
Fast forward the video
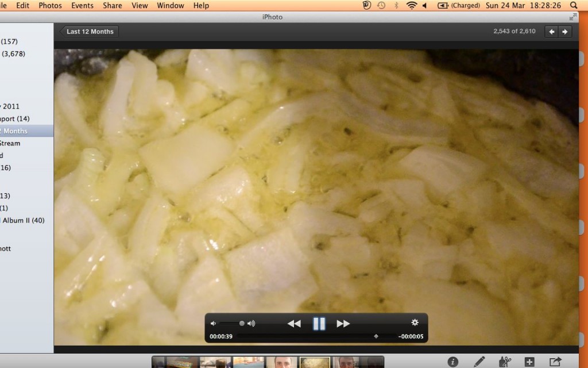click(x=343, y=323)
